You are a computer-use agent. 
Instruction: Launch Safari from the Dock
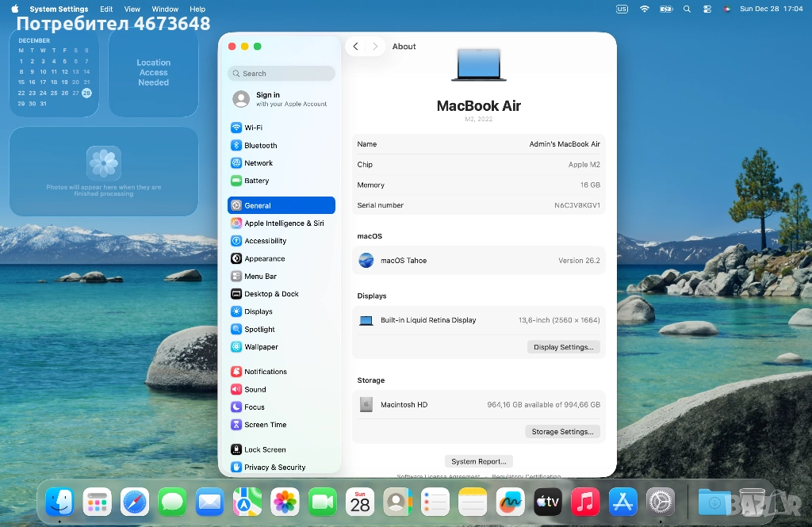coord(135,502)
